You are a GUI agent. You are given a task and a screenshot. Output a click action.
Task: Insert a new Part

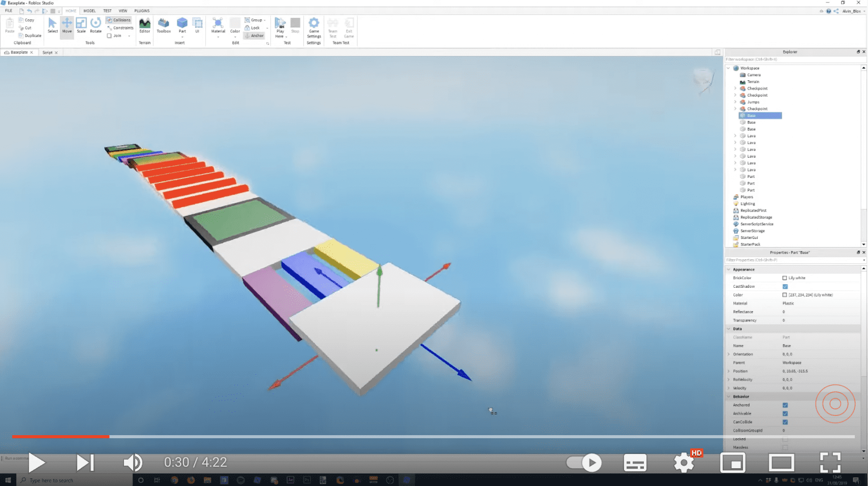182,25
